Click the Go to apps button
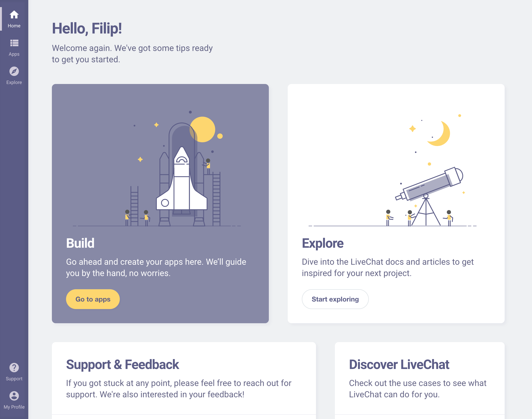This screenshot has width=532, height=419. click(x=93, y=299)
